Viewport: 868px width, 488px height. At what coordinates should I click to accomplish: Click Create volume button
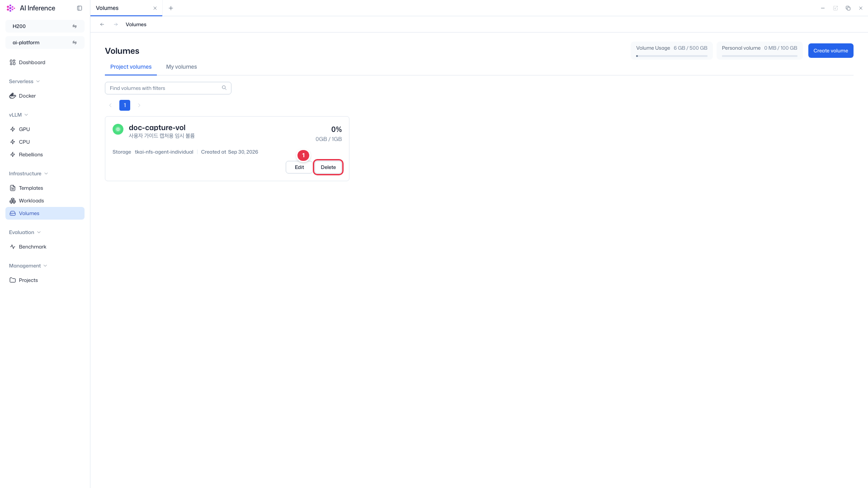coord(830,51)
